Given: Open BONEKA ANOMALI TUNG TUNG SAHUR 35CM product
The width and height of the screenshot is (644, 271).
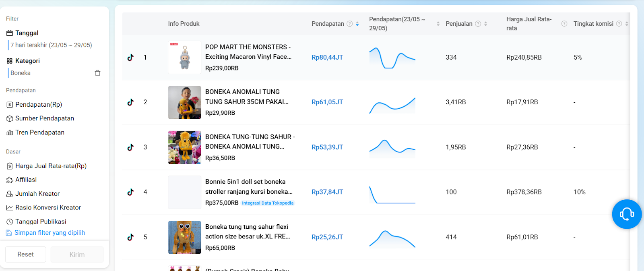Looking at the screenshot, I should [247, 97].
